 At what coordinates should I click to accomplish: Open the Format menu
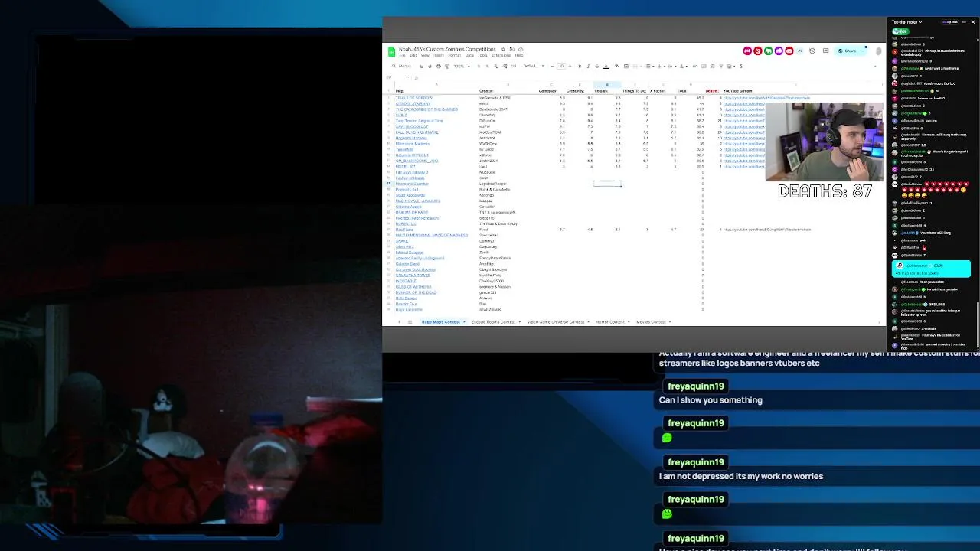(455, 55)
